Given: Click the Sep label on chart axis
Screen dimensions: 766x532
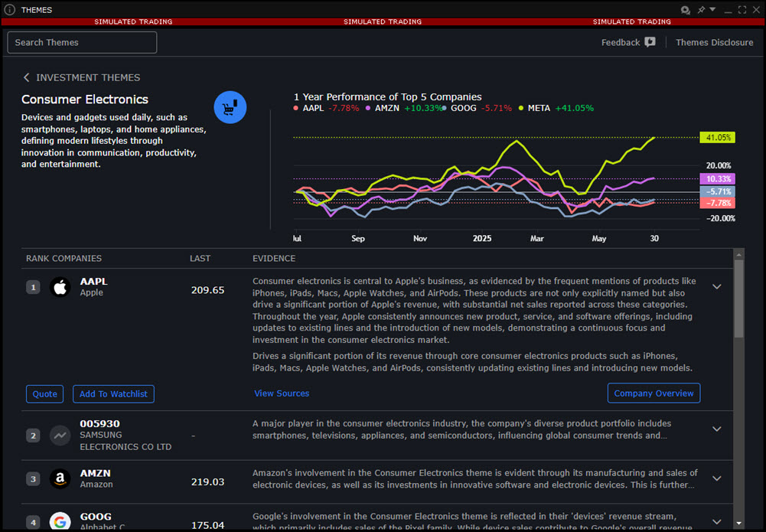Looking at the screenshot, I should pyautogui.click(x=358, y=238).
